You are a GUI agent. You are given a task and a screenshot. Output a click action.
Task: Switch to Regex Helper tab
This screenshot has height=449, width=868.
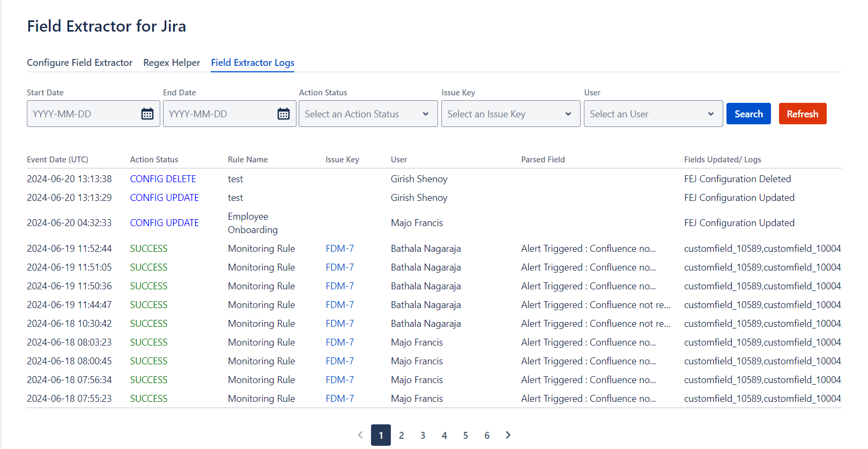[172, 63]
